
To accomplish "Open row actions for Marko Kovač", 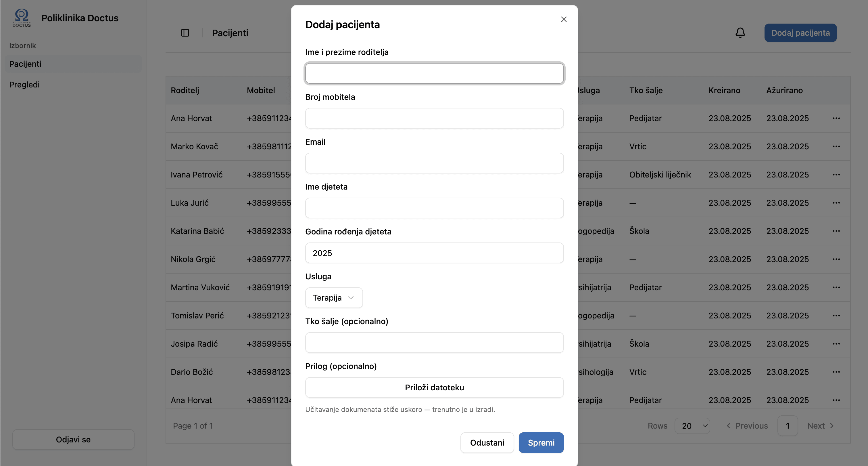I will [836, 146].
